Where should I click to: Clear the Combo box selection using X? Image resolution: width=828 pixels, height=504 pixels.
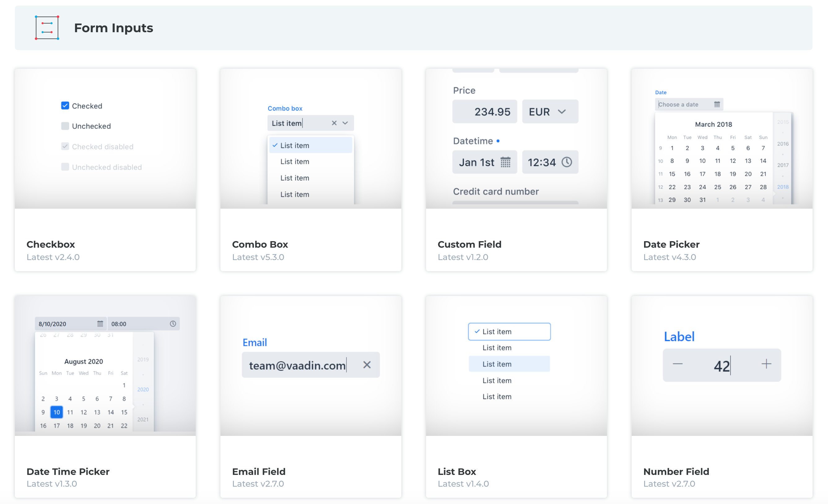[334, 123]
